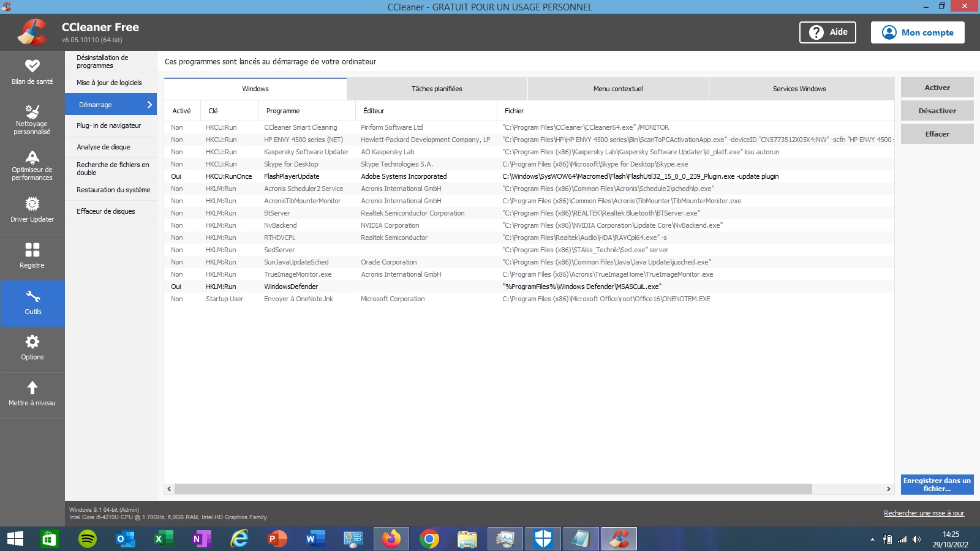
Task: Select NvBackend row
Action: (529, 225)
